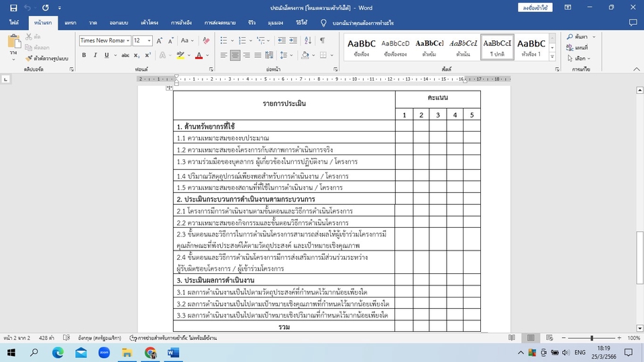
Task: Open font dialog launcher
Action: [x=211, y=70]
